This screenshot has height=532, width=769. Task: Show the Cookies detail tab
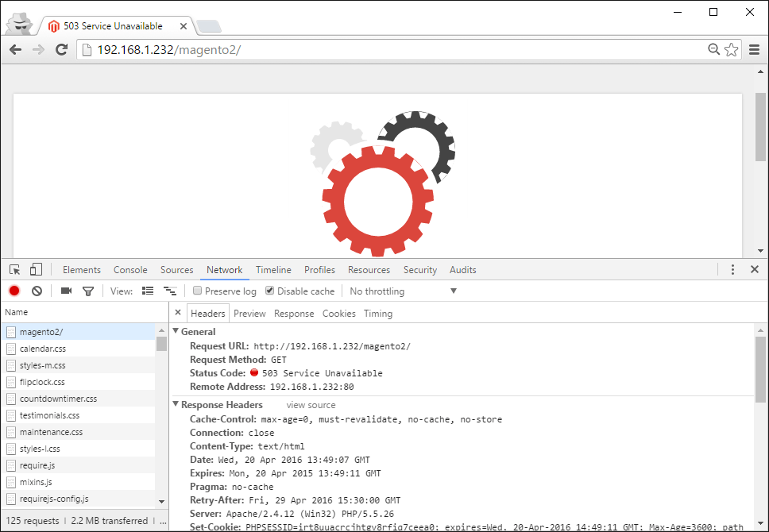click(339, 314)
